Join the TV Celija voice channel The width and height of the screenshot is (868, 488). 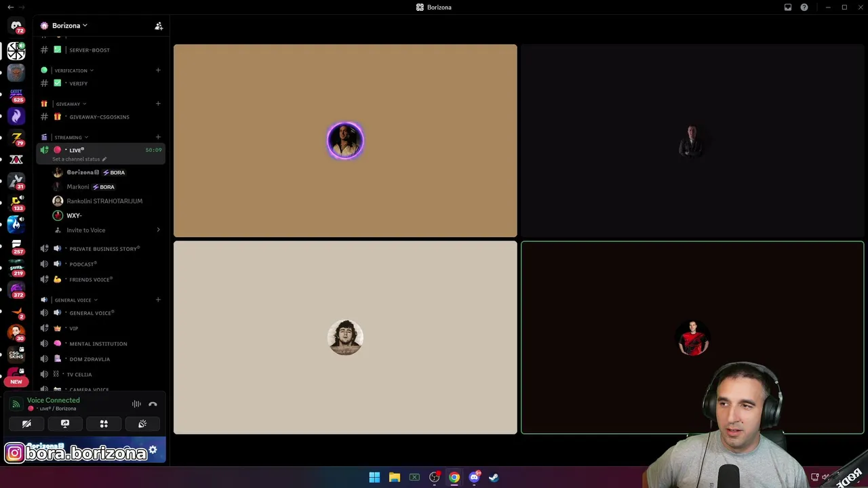100,374
